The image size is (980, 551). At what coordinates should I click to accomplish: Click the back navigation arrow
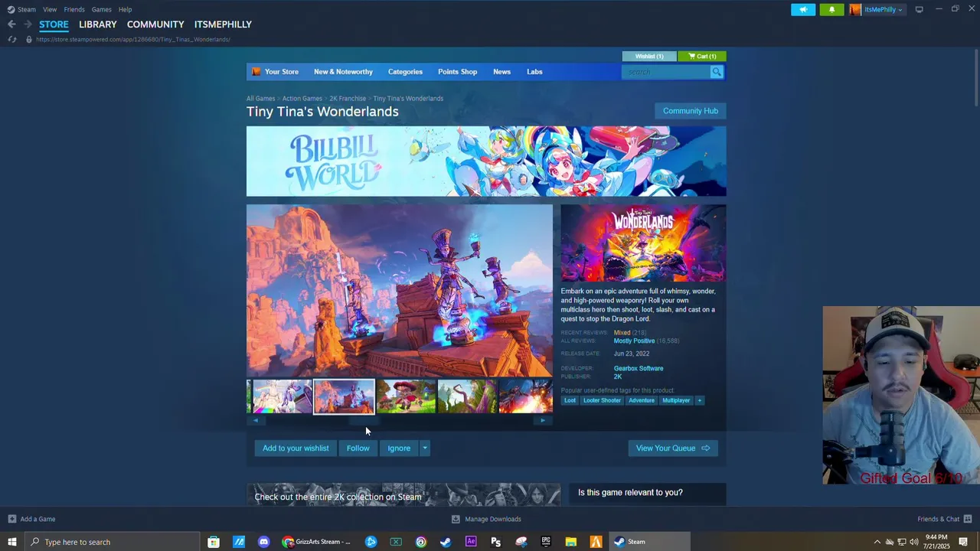pos(11,24)
